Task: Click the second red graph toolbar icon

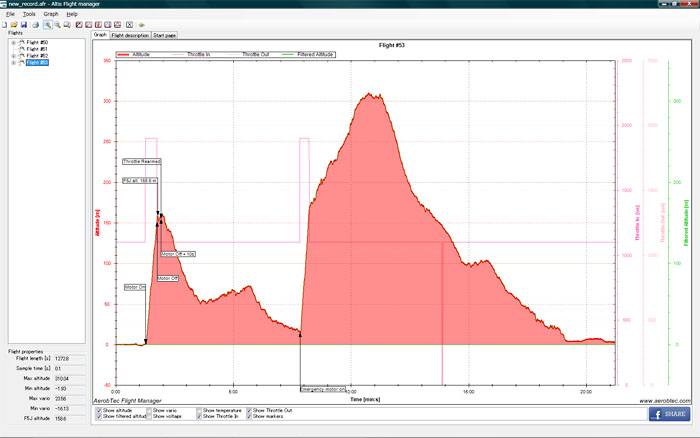Action: 88,25
